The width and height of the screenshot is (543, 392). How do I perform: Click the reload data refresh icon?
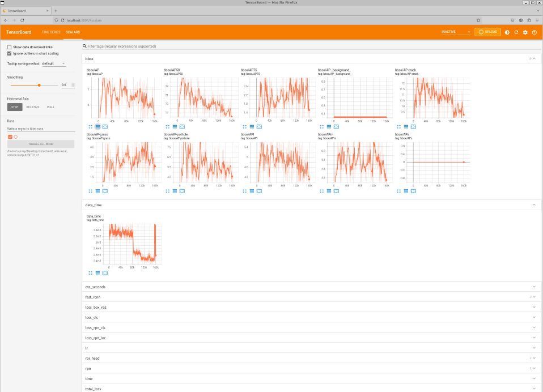point(516,32)
